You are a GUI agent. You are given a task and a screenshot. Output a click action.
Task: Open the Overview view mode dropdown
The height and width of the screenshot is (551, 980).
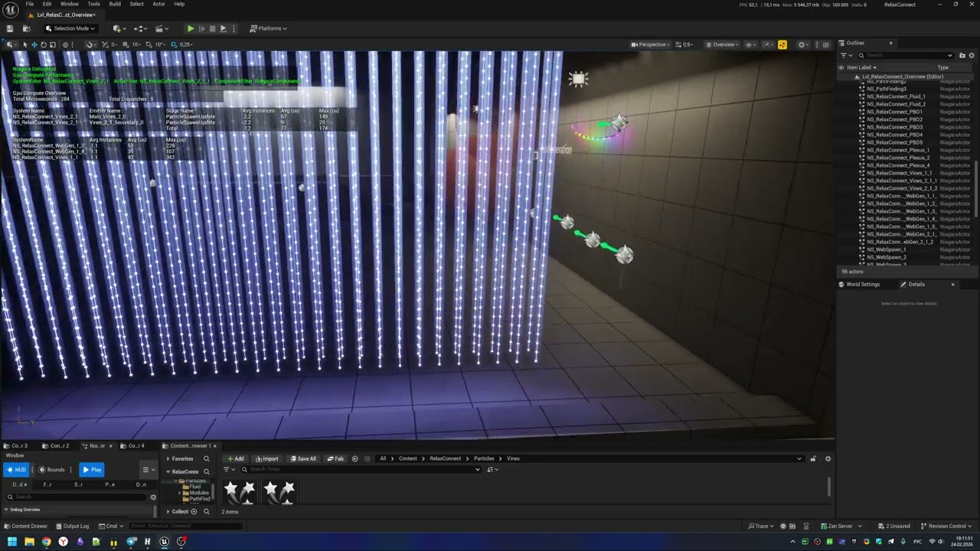(723, 44)
